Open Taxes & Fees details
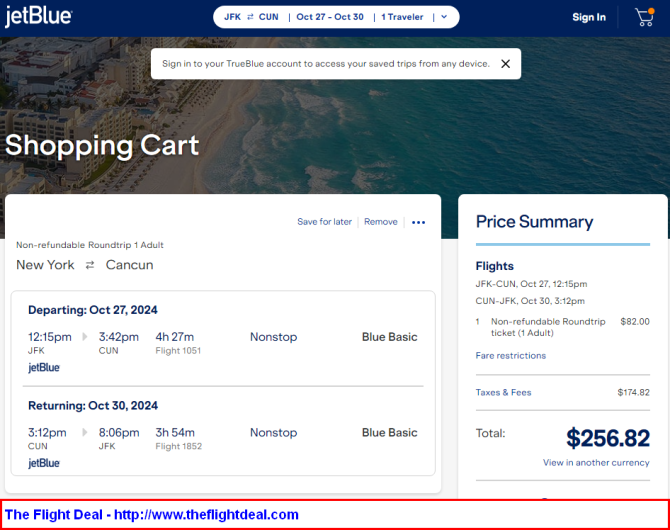This screenshot has height=530, width=670. click(503, 392)
